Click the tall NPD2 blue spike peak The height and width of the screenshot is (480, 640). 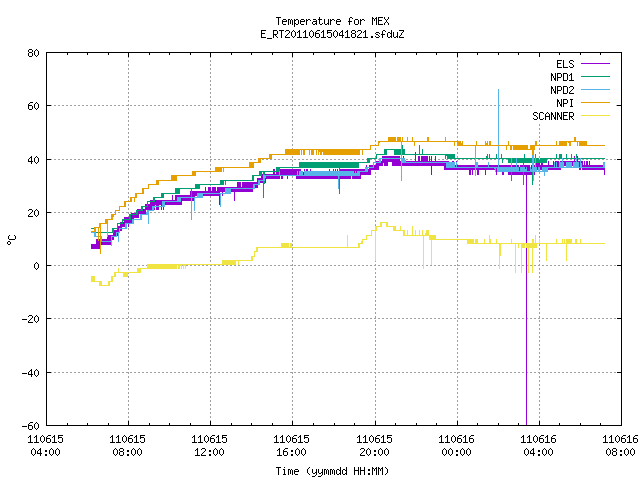click(498, 90)
